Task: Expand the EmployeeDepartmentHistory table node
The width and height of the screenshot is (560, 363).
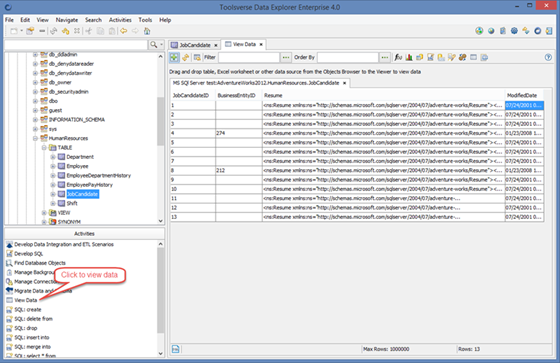Action: coord(53,175)
